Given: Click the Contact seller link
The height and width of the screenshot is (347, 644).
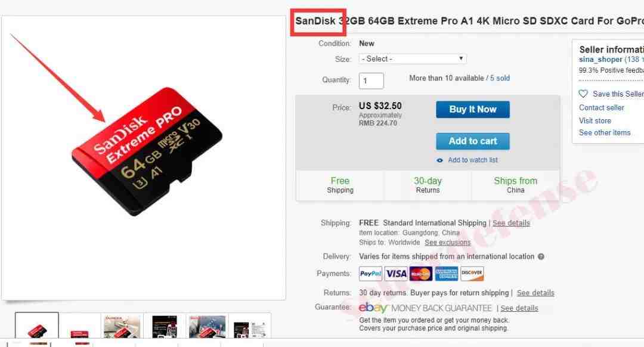Looking at the screenshot, I should [x=601, y=107].
